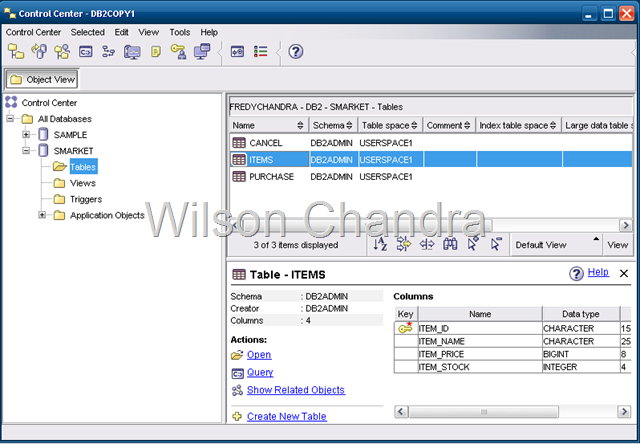Select the PURCHASE table row
Viewport: 640px width, 444px height.
coord(271,176)
